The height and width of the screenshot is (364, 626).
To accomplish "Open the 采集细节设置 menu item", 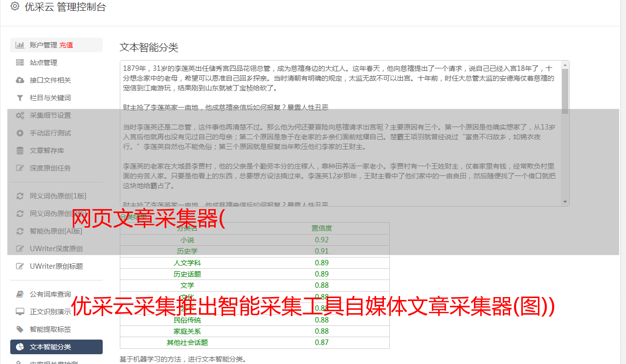I will [50, 115].
